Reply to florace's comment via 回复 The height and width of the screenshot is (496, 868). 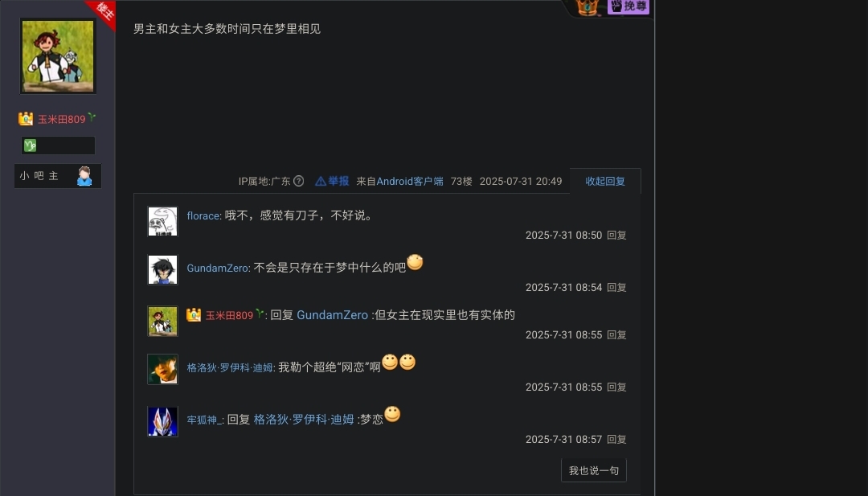[x=616, y=236]
